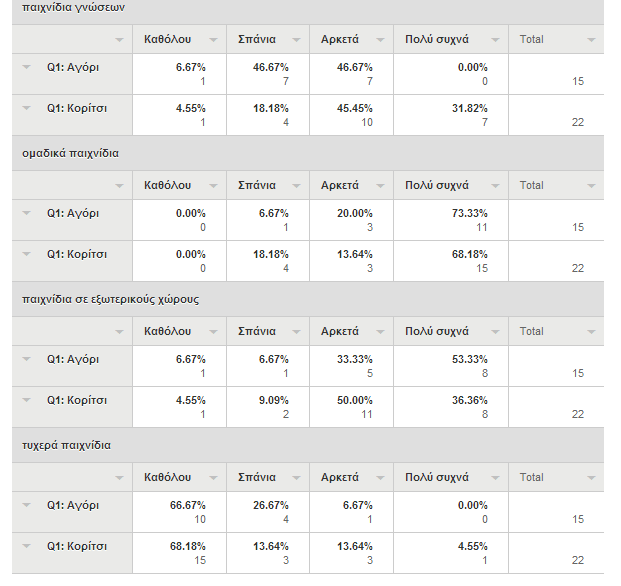This screenshot has width=621, height=586.
Task: Click arrow beside Q1: Κορίτσι in παιχνίδια γνώσεων
Action: (x=27, y=108)
